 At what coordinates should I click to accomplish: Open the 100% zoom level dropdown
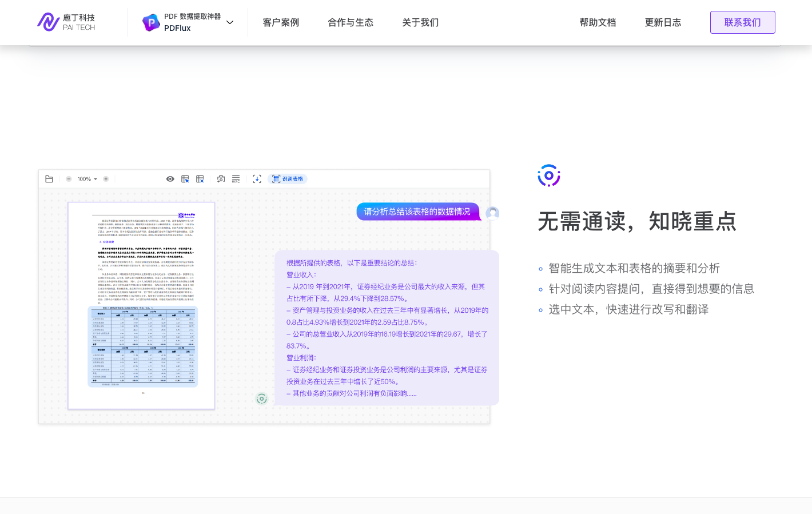pyautogui.click(x=87, y=179)
